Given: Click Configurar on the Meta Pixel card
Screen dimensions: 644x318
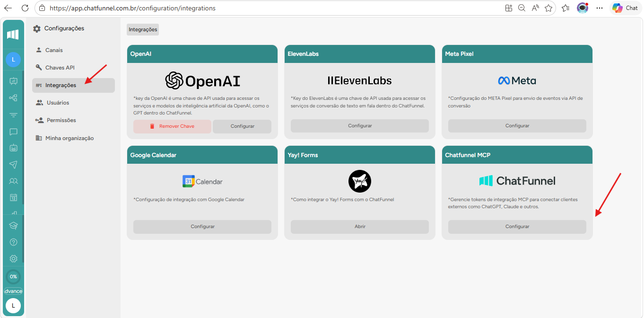Looking at the screenshot, I should tap(517, 126).
